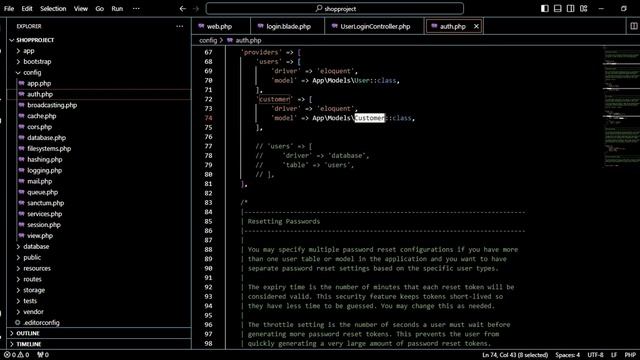Open the Run menu
640x360 pixels.
[x=117, y=9]
